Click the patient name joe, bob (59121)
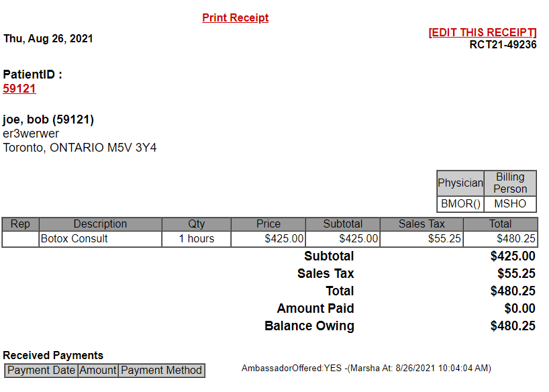The height and width of the screenshot is (392, 549). [x=48, y=120]
